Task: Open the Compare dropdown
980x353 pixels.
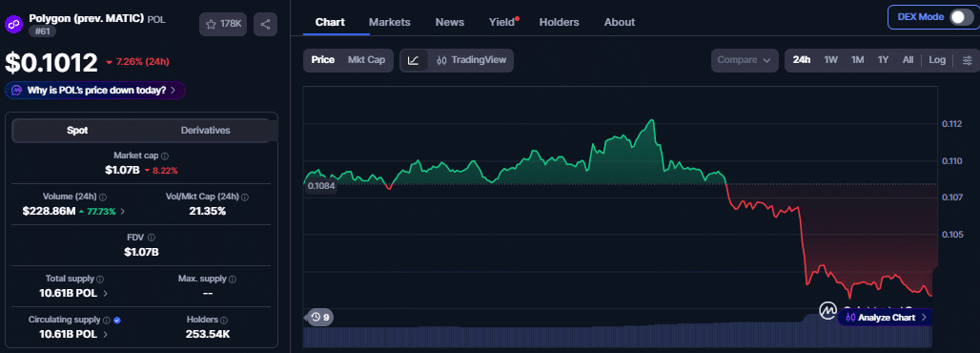Action: (745, 60)
